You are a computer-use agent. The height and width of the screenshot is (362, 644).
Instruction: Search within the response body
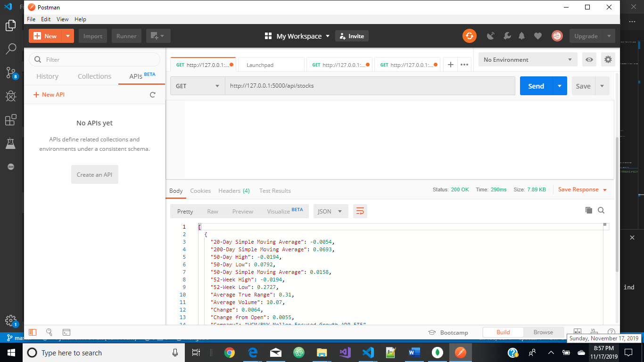pyautogui.click(x=601, y=210)
